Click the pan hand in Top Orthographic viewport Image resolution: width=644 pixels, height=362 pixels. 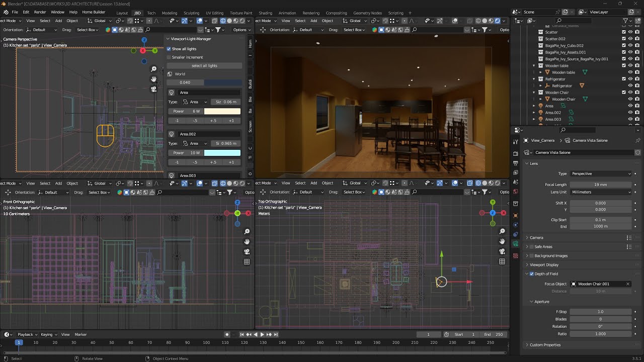point(502,241)
